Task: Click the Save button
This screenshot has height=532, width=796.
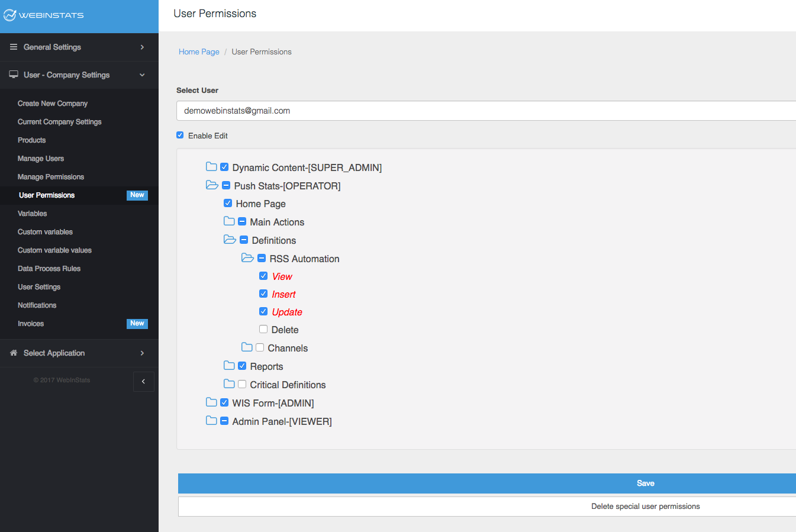Action: [487, 483]
